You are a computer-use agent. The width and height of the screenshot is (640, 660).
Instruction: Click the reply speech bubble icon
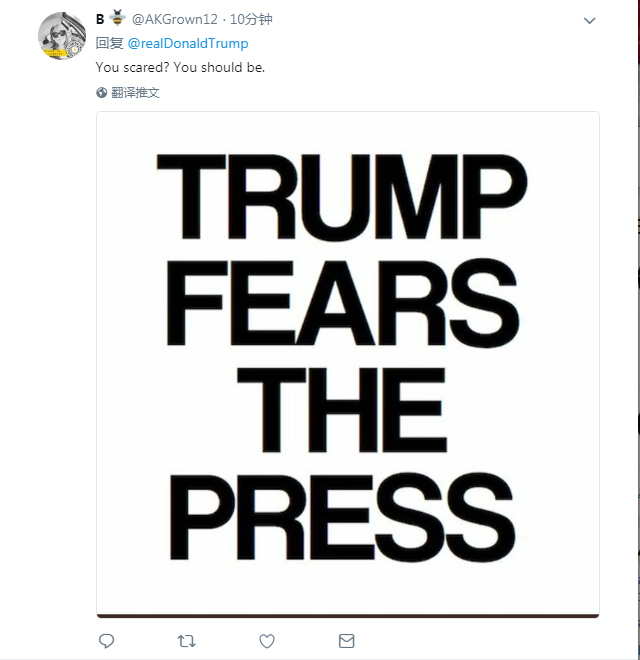107,641
